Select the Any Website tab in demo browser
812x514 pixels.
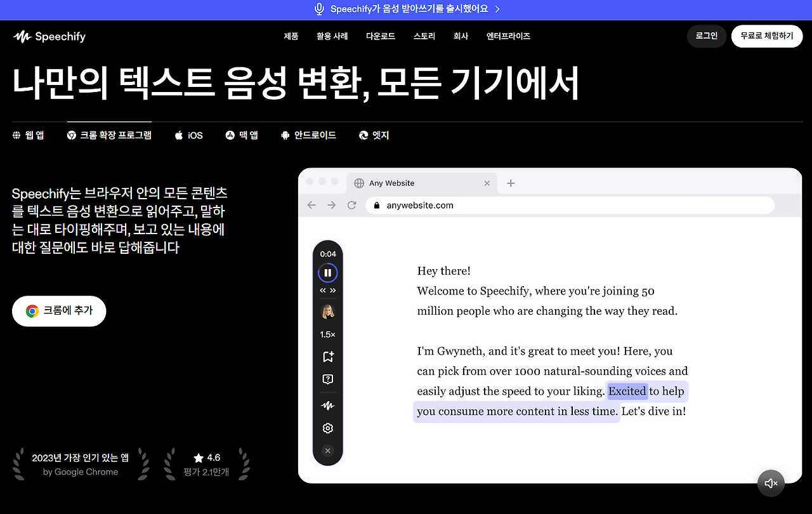click(x=422, y=183)
